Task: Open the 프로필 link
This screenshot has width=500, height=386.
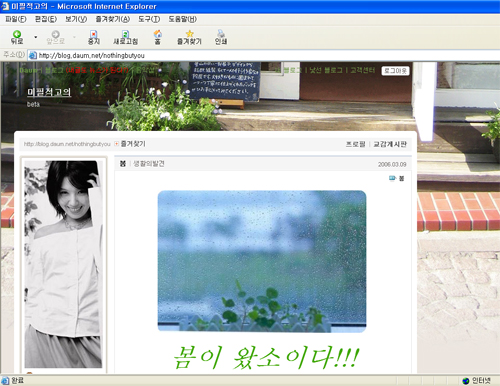Action: click(355, 144)
